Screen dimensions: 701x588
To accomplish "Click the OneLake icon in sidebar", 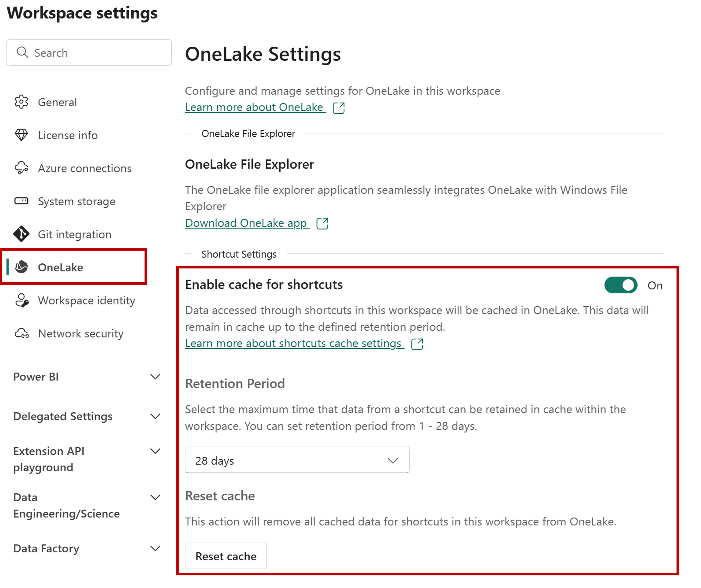I will point(21,267).
